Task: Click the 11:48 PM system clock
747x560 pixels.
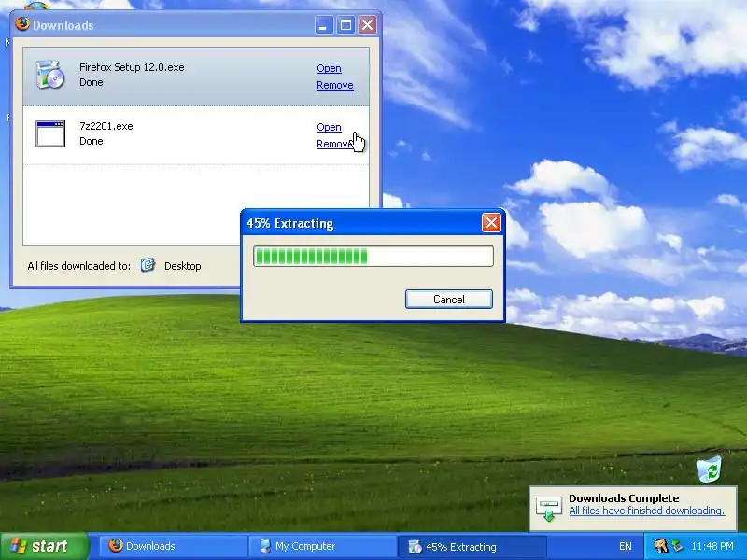Action: point(712,546)
